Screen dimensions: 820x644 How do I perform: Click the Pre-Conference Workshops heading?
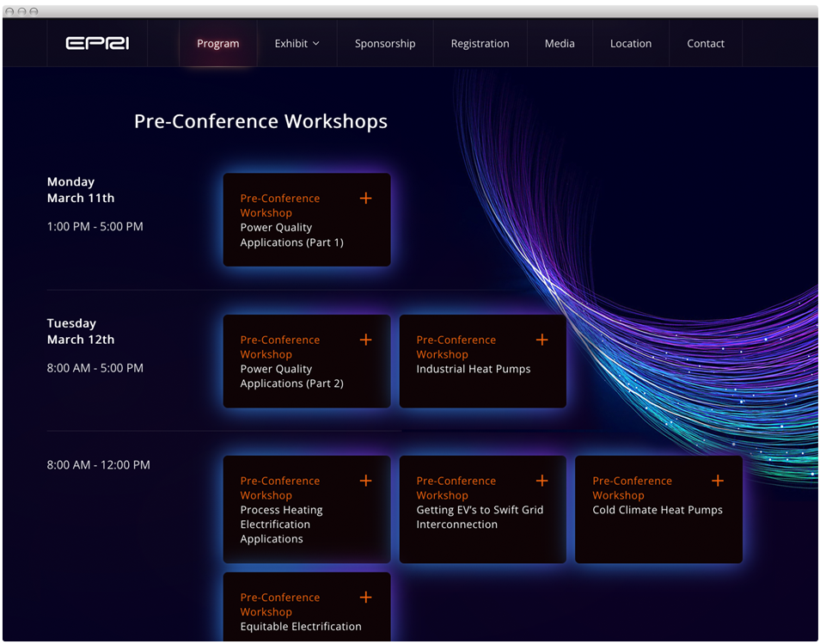[260, 121]
